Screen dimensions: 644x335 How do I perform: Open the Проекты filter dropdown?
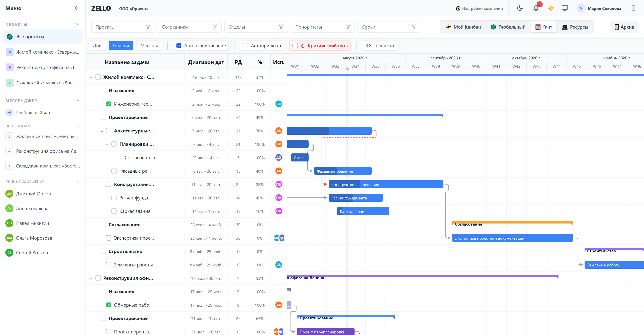tap(123, 27)
